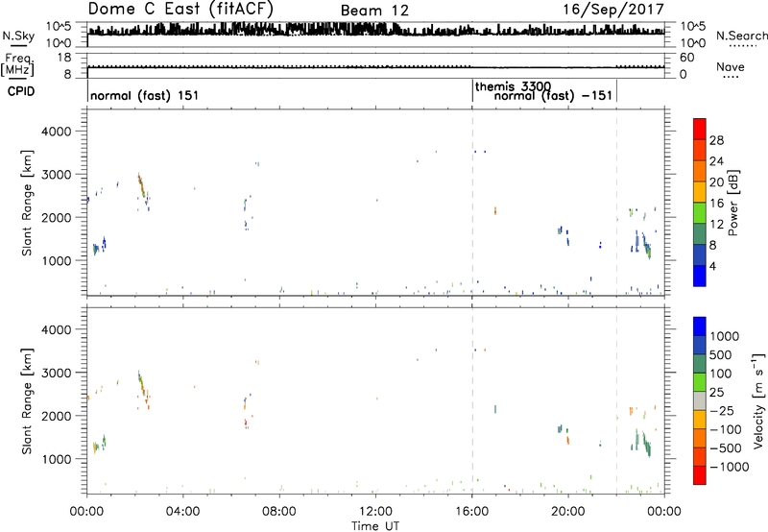Click the 'Beam 12' label

374,11
